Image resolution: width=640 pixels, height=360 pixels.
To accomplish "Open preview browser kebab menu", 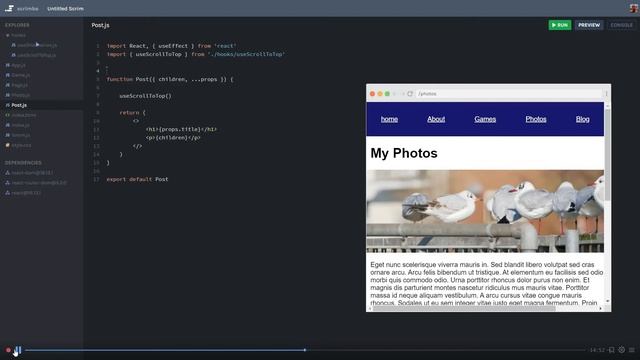I will pos(607,94).
